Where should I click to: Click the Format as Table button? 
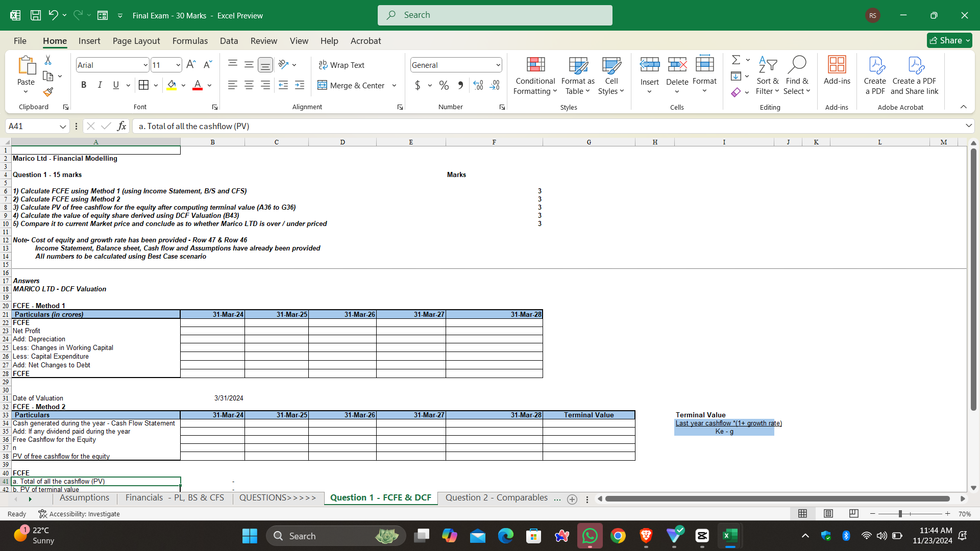578,76
